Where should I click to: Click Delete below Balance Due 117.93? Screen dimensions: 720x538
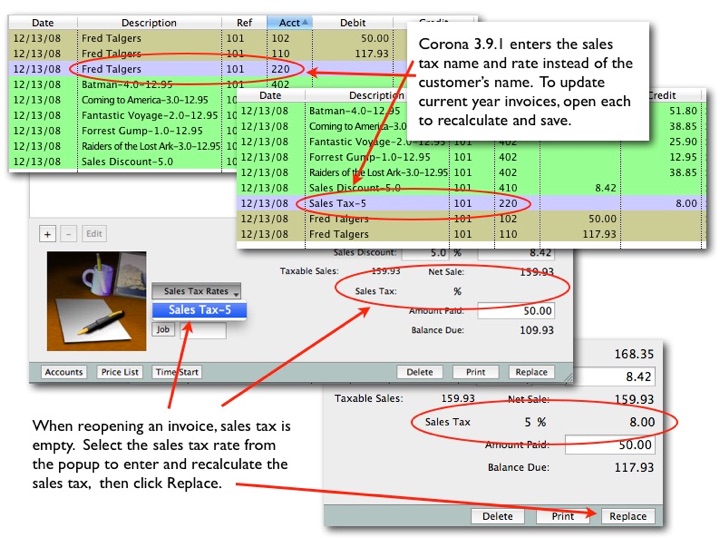(x=498, y=516)
